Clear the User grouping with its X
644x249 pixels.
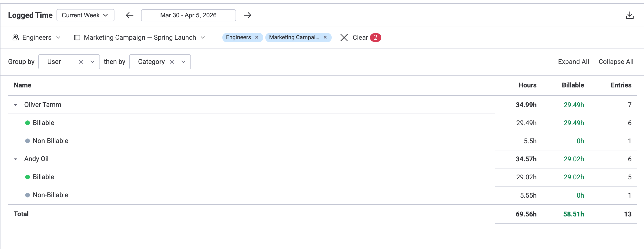[x=81, y=62]
